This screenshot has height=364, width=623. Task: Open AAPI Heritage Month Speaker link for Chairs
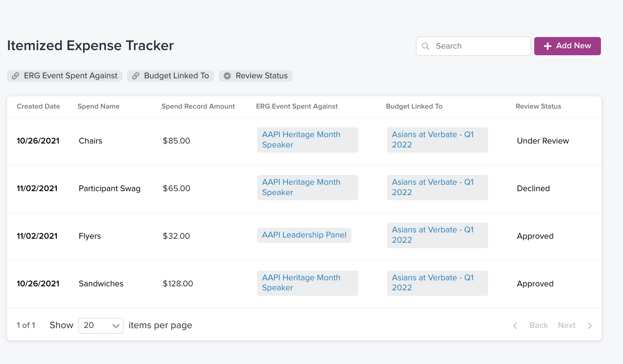(301, 140)
